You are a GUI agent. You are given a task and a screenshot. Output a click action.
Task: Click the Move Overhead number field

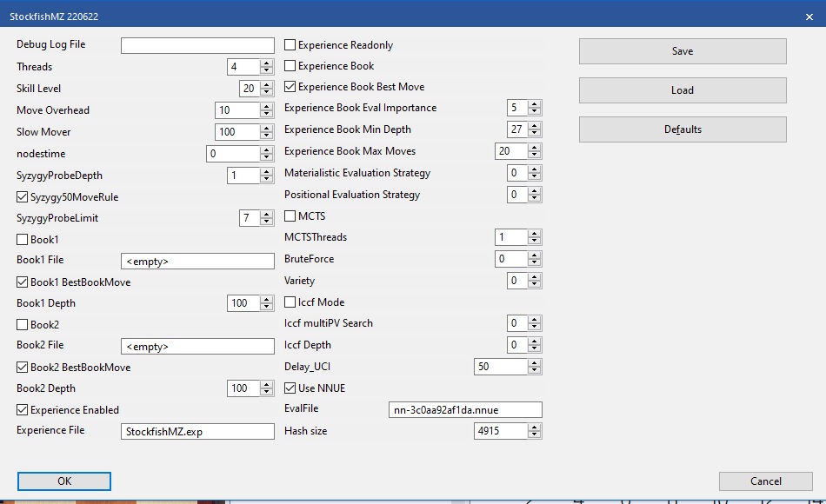coord(237,110)
